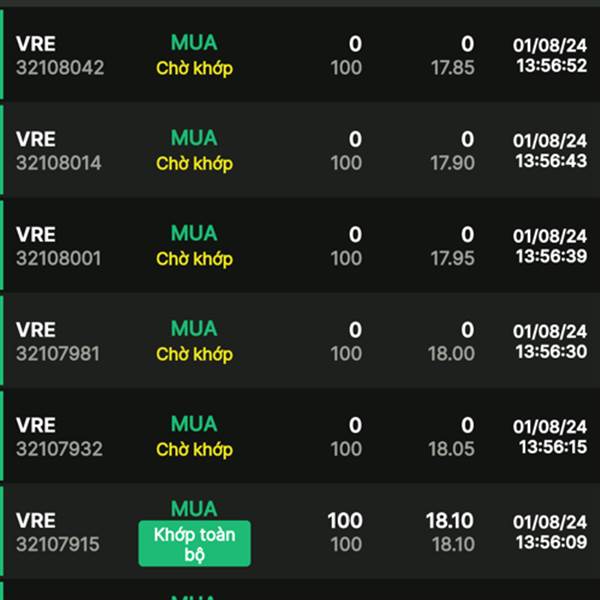The height and width of the screenshot is (600, 600).
Task: Tap "Chờ khớp" status at price 17.85
Action: [194, 69]
